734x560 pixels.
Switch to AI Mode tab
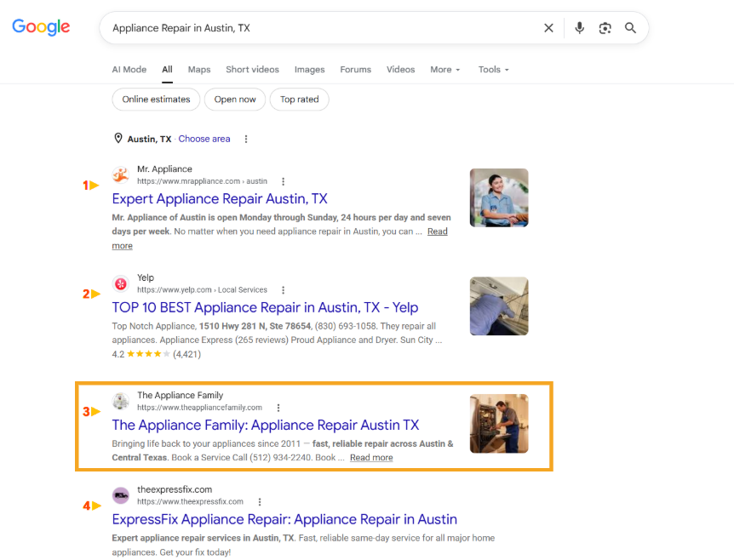(129, 69)
